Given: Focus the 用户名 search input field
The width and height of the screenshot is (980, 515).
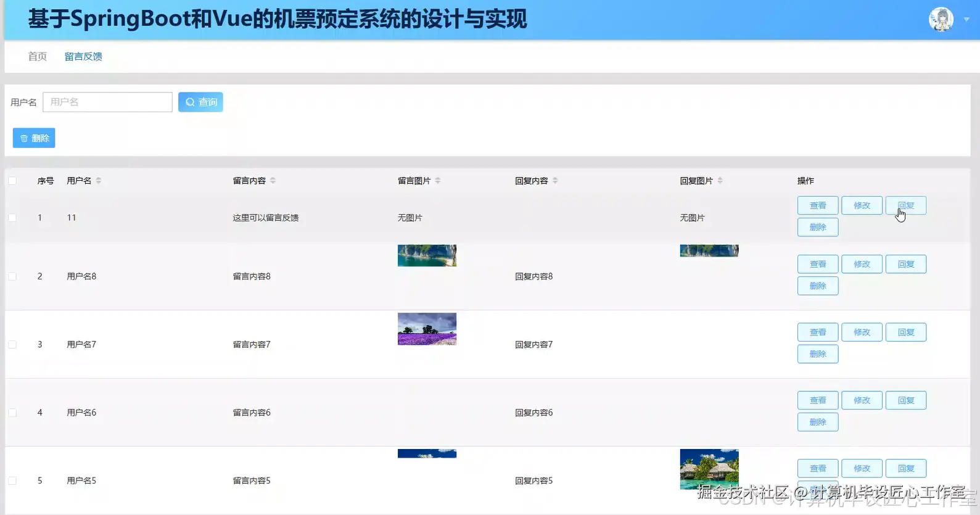Looking at the screenshot, I should 107,102.
